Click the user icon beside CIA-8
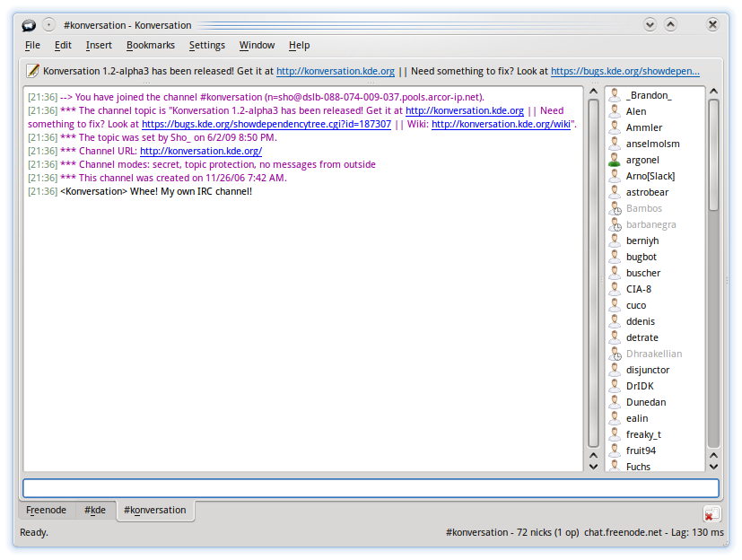Screen dimensions: 742x560 pyautogui.click(x=615, y=289)
